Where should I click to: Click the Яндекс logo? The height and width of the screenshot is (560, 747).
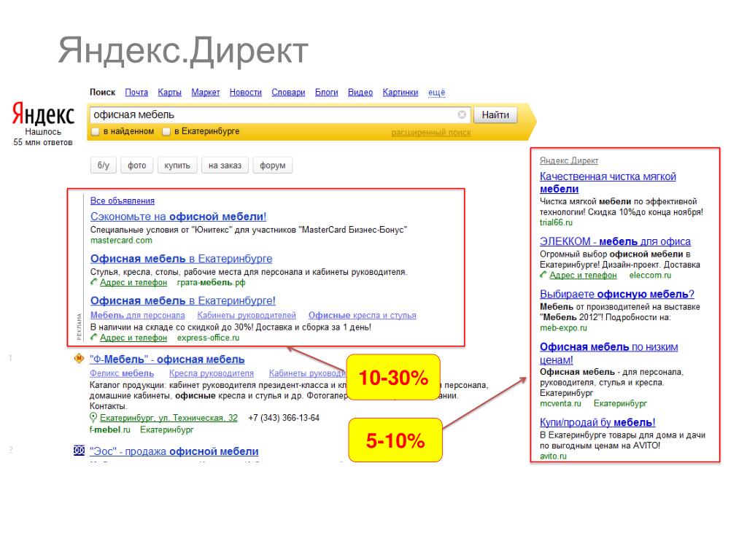pos(43,114)
